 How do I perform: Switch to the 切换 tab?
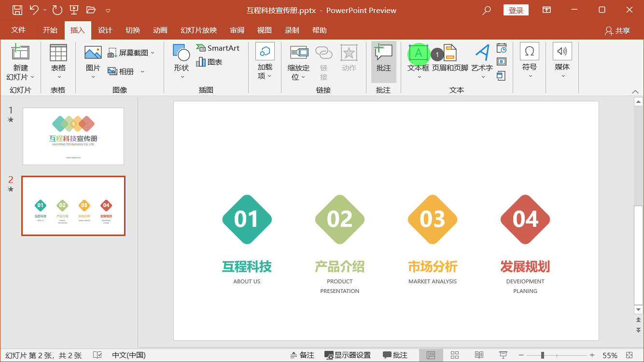point(133,30)
